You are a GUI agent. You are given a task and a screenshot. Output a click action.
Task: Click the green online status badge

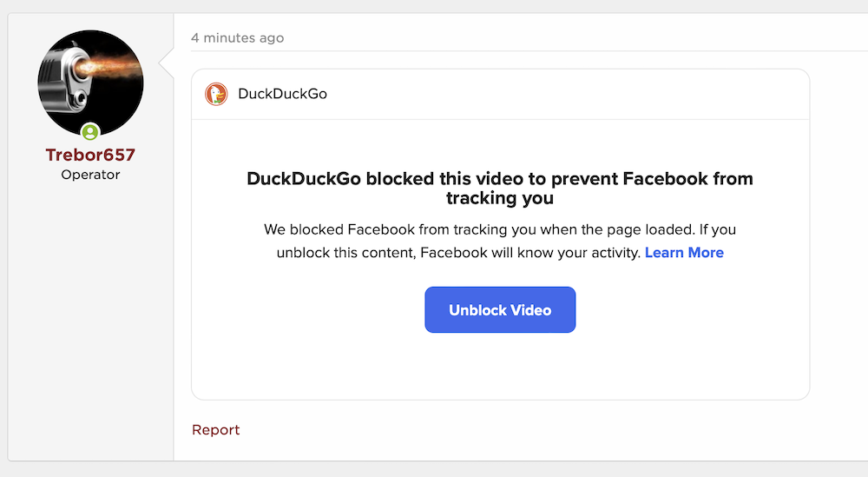point(90,132)
